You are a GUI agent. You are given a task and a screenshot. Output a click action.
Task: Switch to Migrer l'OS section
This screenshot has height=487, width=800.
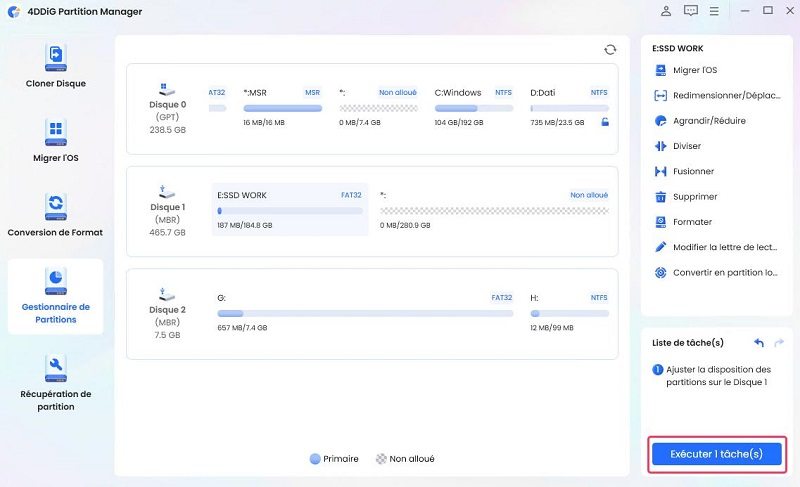pyautogui.click(x=55, y=140)
